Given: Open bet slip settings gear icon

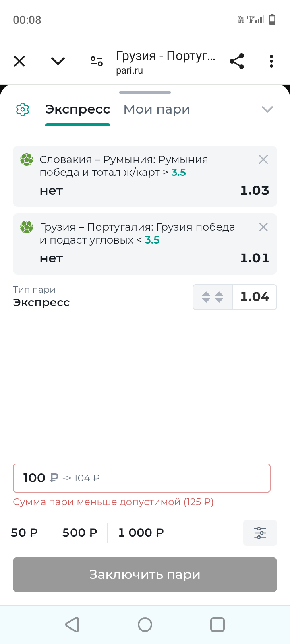Looking at the screenshot, I should [23, 109].
